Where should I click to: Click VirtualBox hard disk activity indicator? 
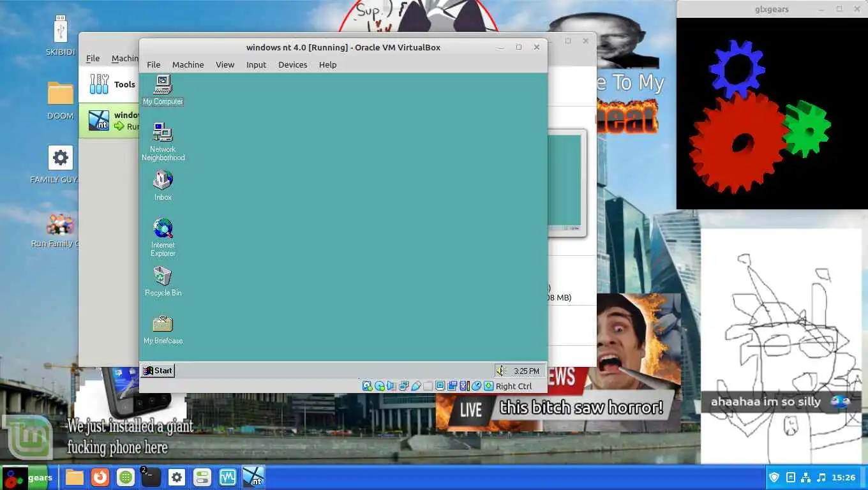(x=367, y=386)
